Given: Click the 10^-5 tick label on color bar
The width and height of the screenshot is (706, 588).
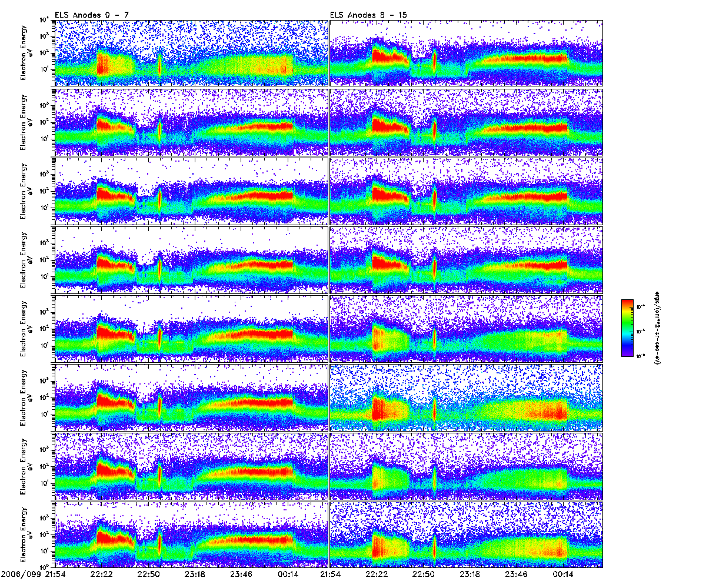Looking at the screenshot, I should point(640,330).
